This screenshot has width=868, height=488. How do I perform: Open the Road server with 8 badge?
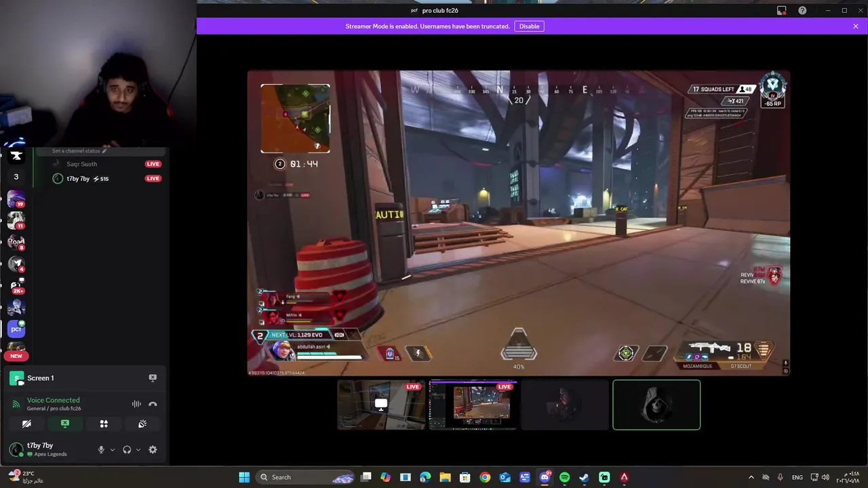(16, 242)
